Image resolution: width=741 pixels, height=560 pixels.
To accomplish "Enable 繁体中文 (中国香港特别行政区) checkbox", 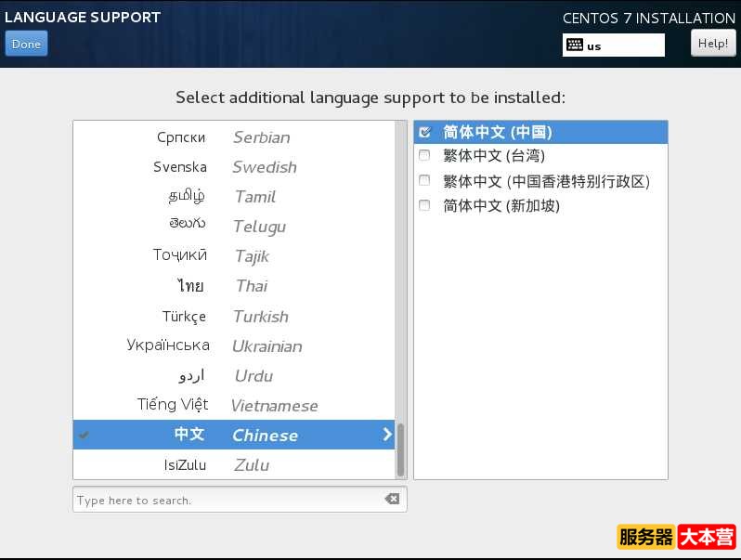I will [x=424, y=180].
